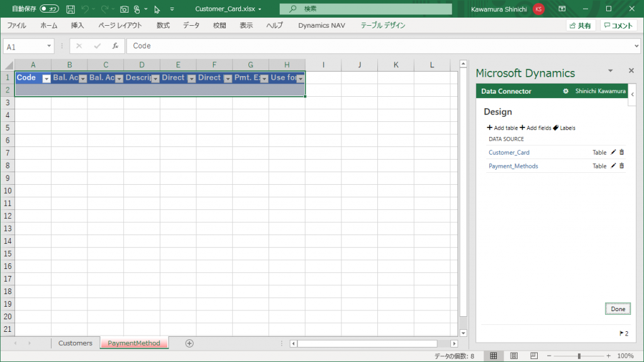Click the touch/mouse mode icon
The height and width of the screenshot is (362, 644).
pyautogui.click(x=137, y=9)
